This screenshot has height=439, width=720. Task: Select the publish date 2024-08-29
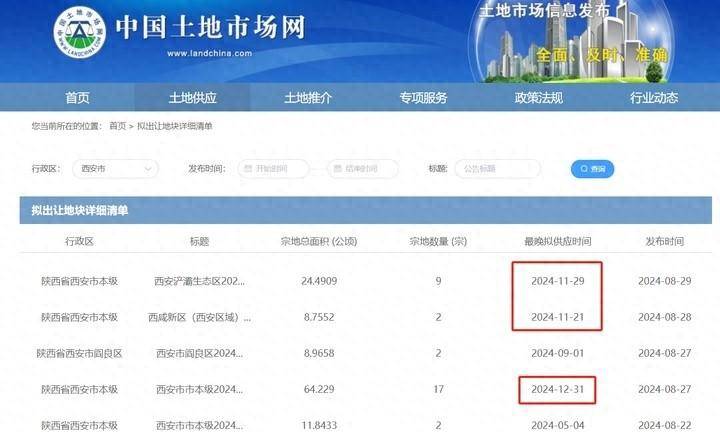pos(664,281)
